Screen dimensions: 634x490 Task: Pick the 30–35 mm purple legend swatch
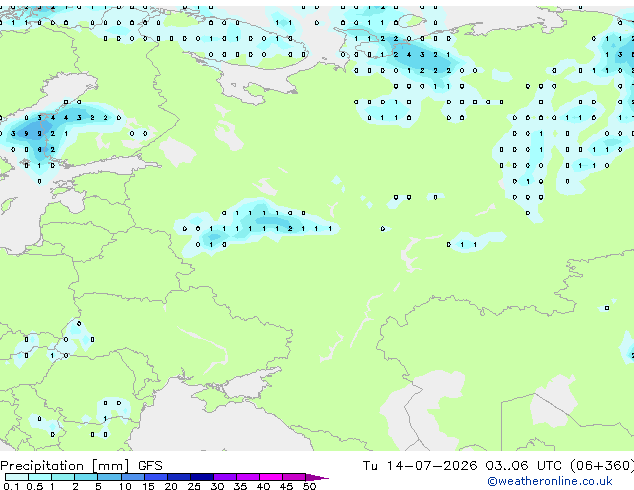(x=225, y=477)
